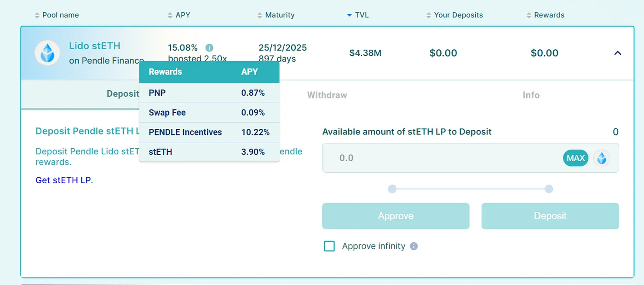Screen dimensions: 644x285
Task: Click the info icon next to Approve infinity
Action: pos(414,246)
